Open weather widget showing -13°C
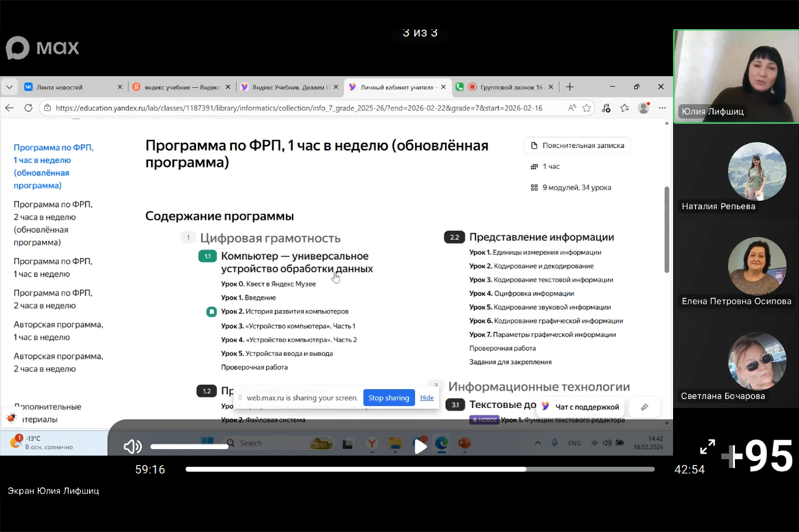 41,443
